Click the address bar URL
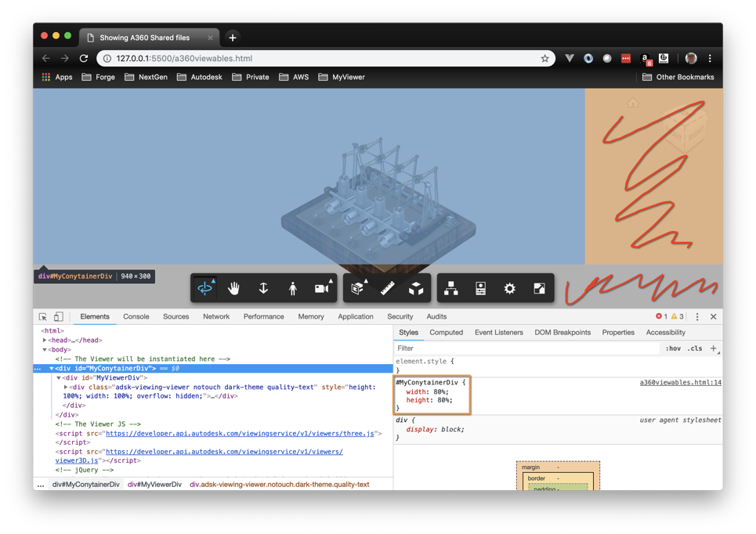Image resolution: width=756 pixels, height=534 pixels. coord(184,58)
